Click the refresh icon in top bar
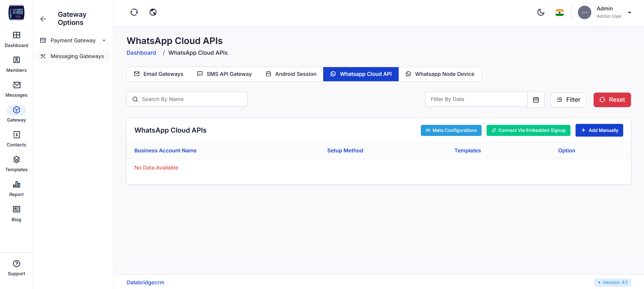This screenshot has height=289, width=644. click(x=134, y=12)
